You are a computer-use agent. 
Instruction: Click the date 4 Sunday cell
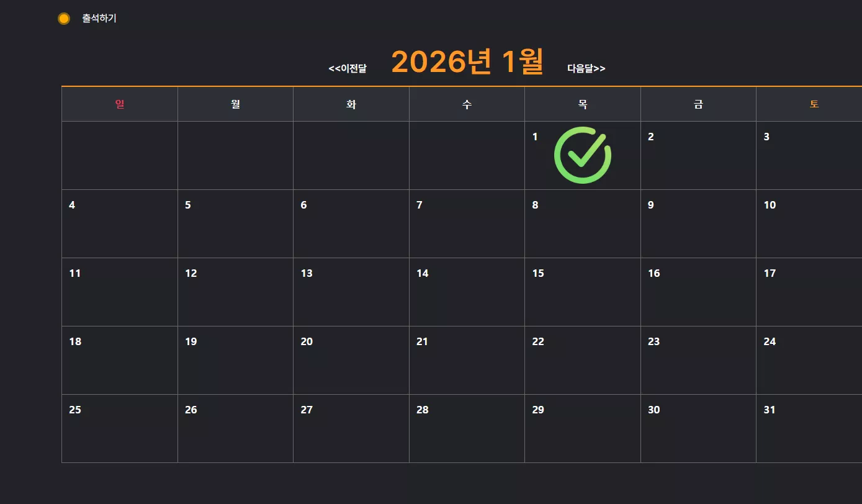120,223
